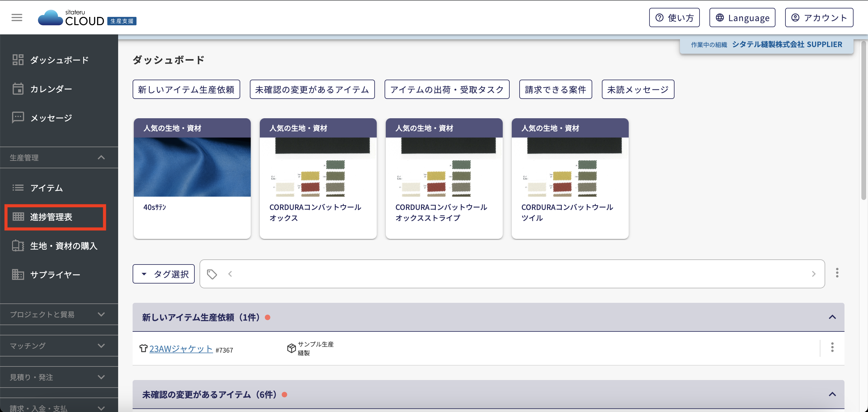Expand the プロジェクトと貿易 sidebar section

click(101, 314)
